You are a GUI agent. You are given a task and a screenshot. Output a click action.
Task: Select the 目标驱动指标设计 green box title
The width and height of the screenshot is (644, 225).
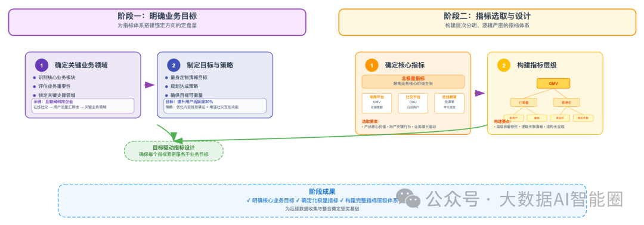(174, 147)
